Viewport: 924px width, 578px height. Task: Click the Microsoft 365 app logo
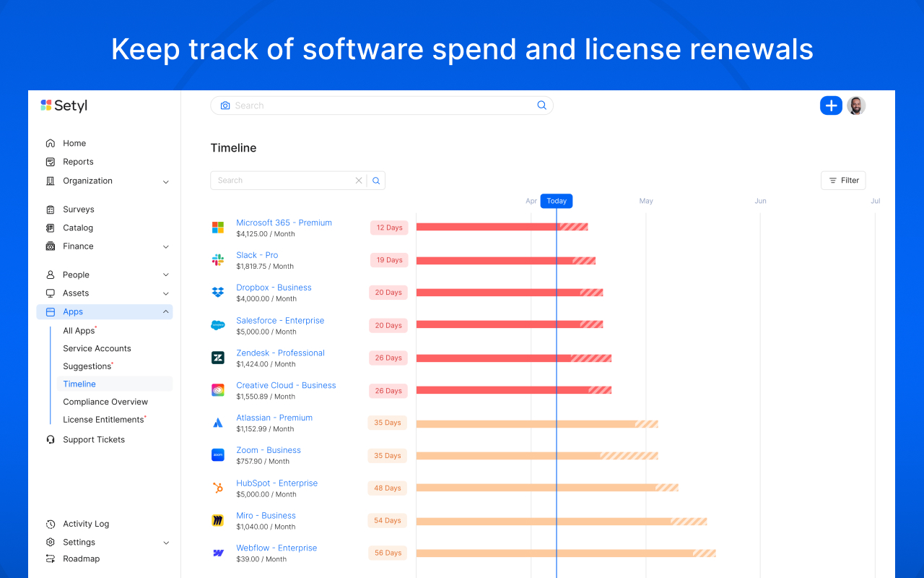(218, 228)
